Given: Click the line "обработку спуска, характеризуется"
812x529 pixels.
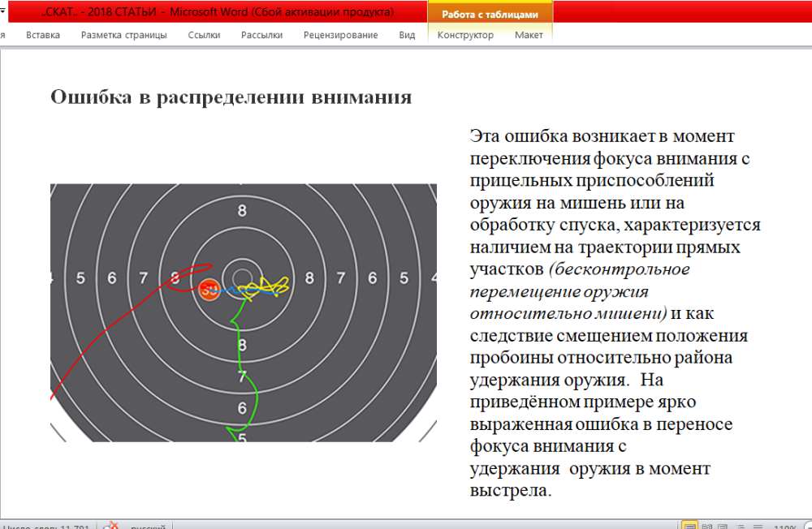Looking at the screenshot, I should [615, 226].
